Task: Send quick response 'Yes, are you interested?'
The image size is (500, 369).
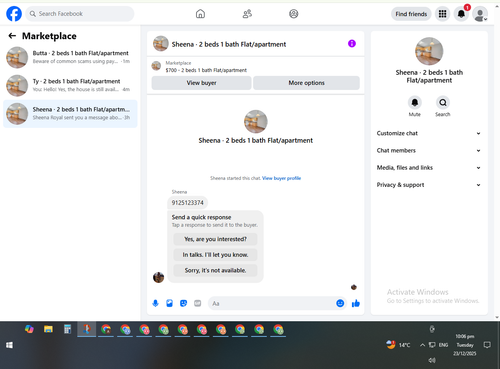Action: [x=215, y=239]
